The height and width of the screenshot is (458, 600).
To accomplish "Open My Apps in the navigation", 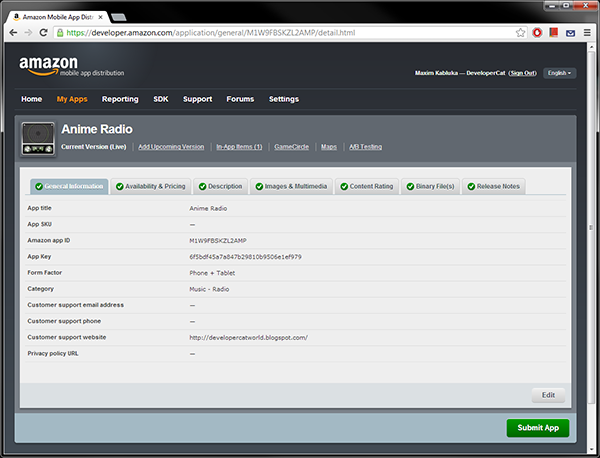I will pyautogui.click(x=72, y=99).
